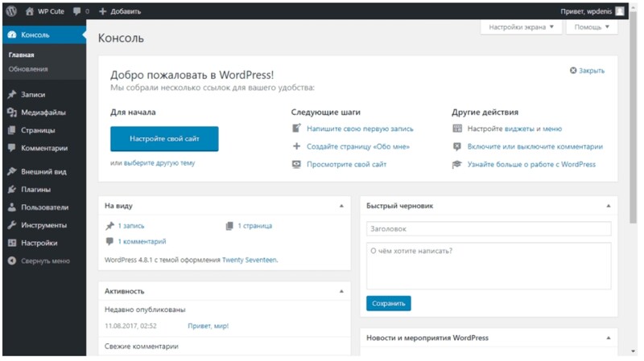Click 1 запись count link
644x361 pixels.
tap(131, 226)
